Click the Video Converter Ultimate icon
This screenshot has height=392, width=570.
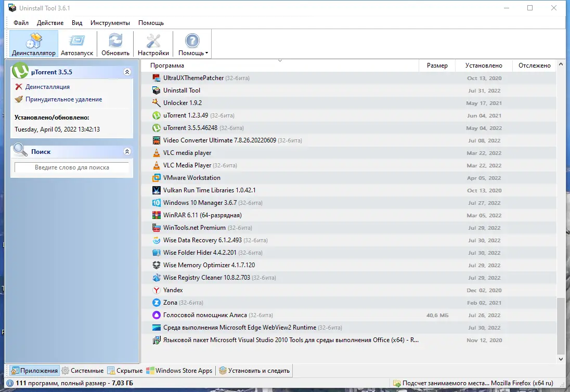coord(157,140)
